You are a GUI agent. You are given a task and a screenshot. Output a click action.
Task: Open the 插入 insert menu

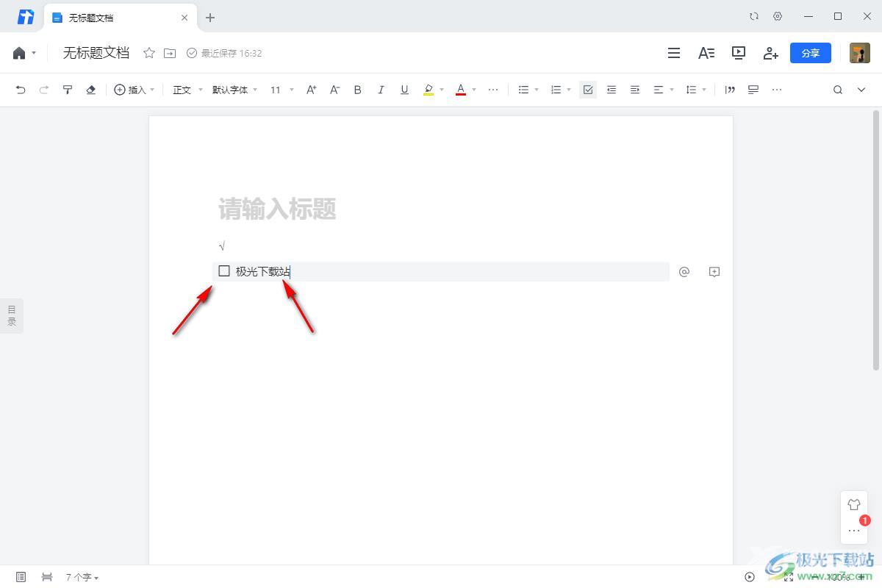point(135,90)
